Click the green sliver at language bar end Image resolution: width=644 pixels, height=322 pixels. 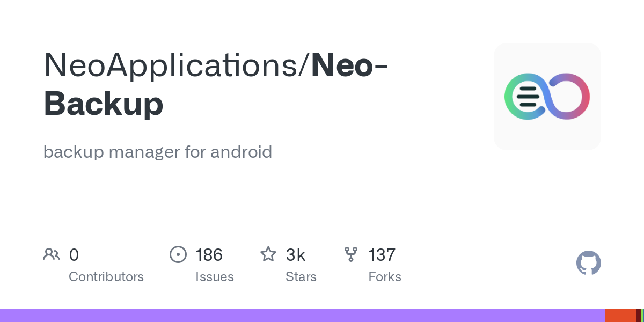click(x=642, y=316)
